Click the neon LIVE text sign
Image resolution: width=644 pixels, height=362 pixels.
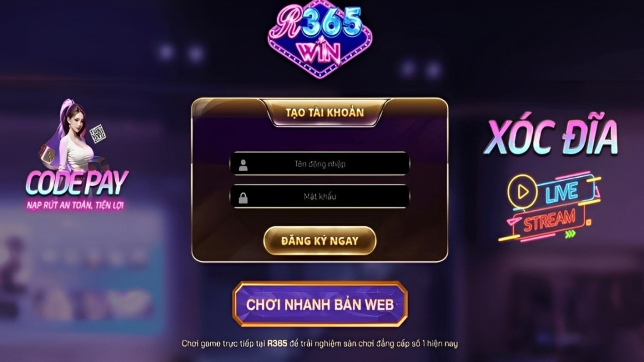tap(563, 192)
